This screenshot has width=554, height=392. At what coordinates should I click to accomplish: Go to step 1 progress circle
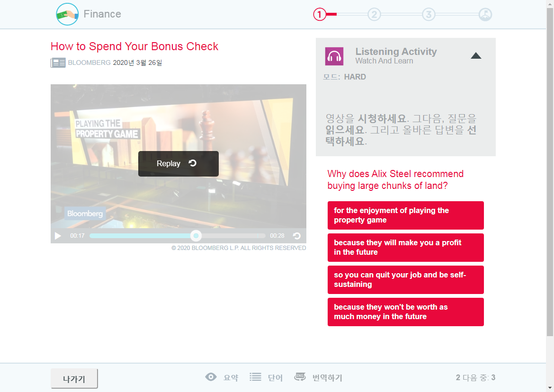[320, 15]
